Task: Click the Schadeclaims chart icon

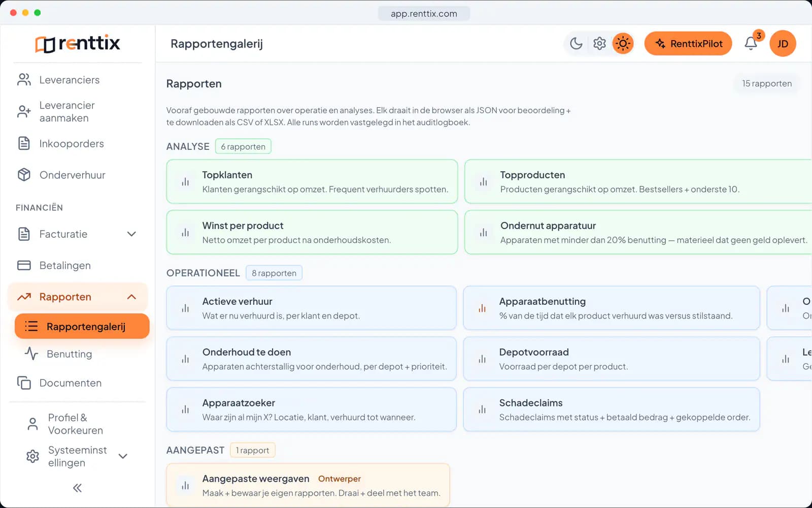Action: 482,409
